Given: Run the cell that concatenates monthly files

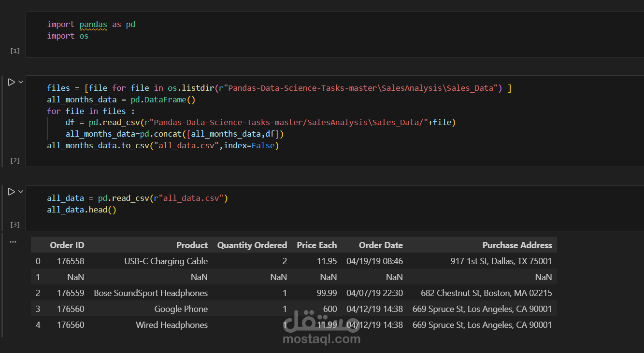Looking at the screenshot, I should [x=11, y=83].
